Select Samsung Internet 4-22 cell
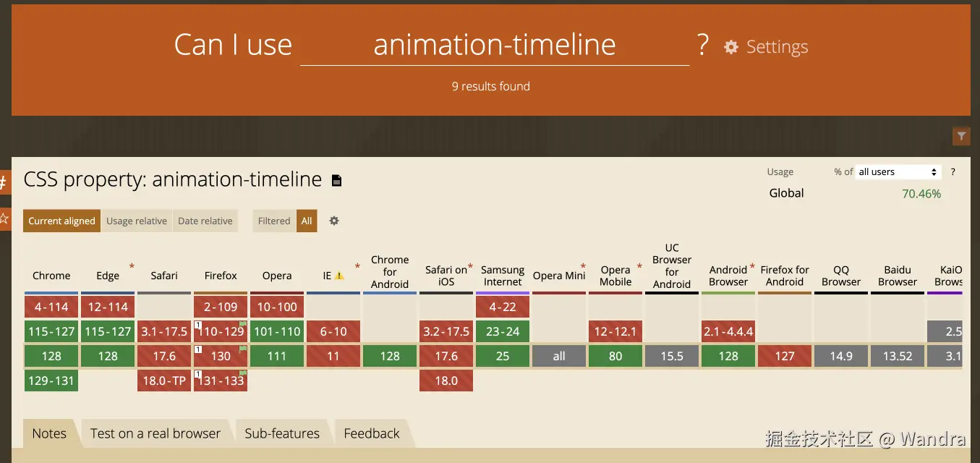This screenshot has width=980, height=463. click(x=503, y=307)
